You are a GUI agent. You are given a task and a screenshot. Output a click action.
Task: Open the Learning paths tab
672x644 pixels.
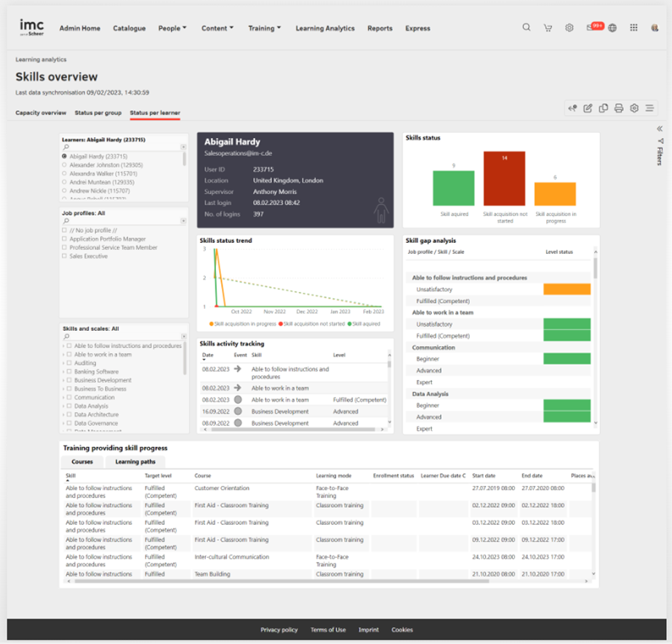click(x=135, y=462)
